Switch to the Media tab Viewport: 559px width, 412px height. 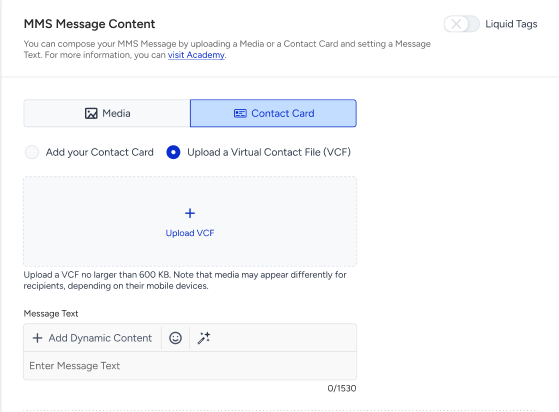tap(107, 113)
